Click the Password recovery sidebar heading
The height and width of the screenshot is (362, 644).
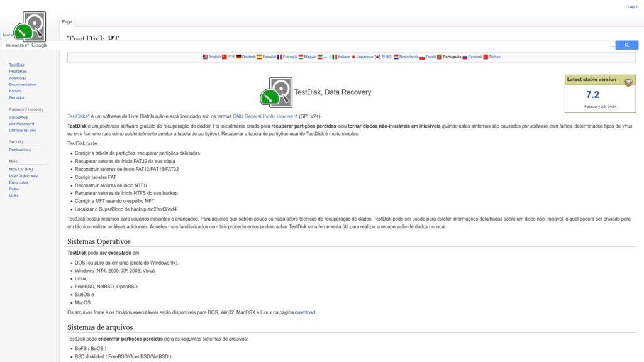click(x=26, y=109)
